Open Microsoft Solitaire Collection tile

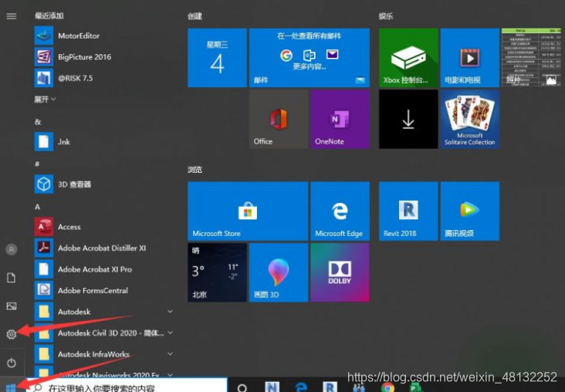click(469, 119)
